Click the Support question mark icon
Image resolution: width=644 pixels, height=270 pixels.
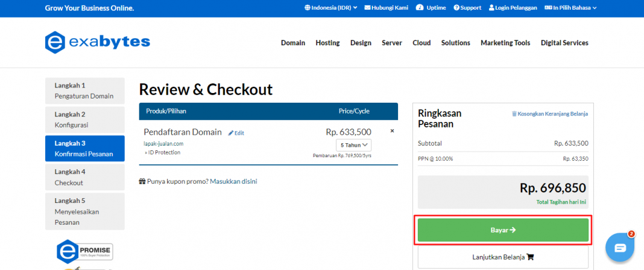(x=456, y=7)
